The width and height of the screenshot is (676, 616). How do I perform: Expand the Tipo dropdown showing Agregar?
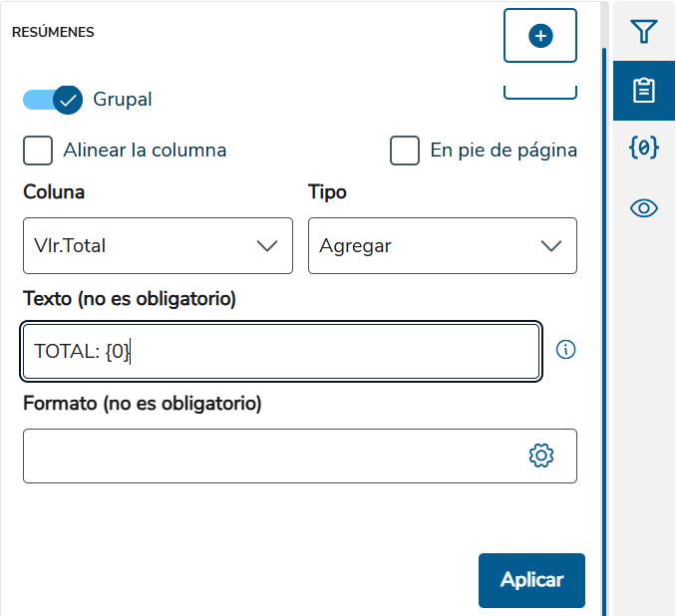[x=443, y=246]
